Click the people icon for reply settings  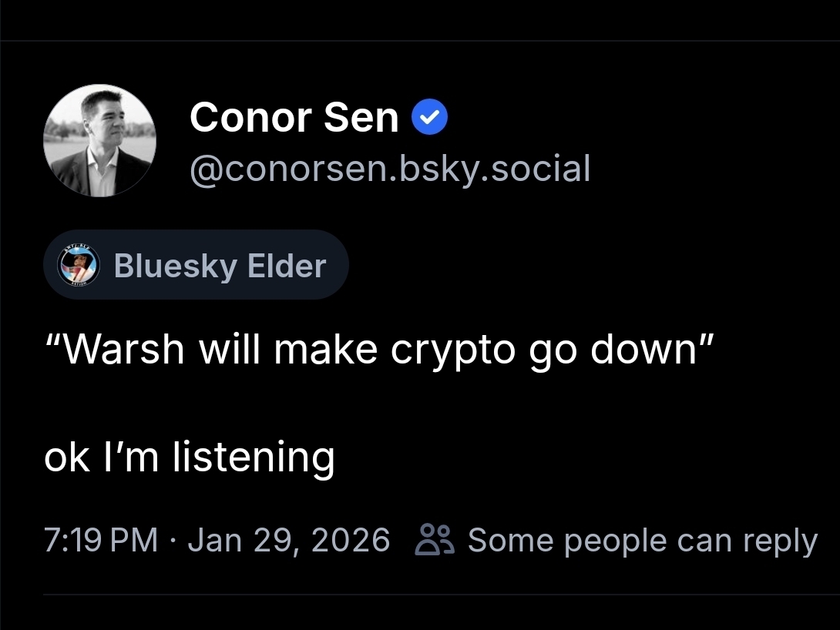436,540
